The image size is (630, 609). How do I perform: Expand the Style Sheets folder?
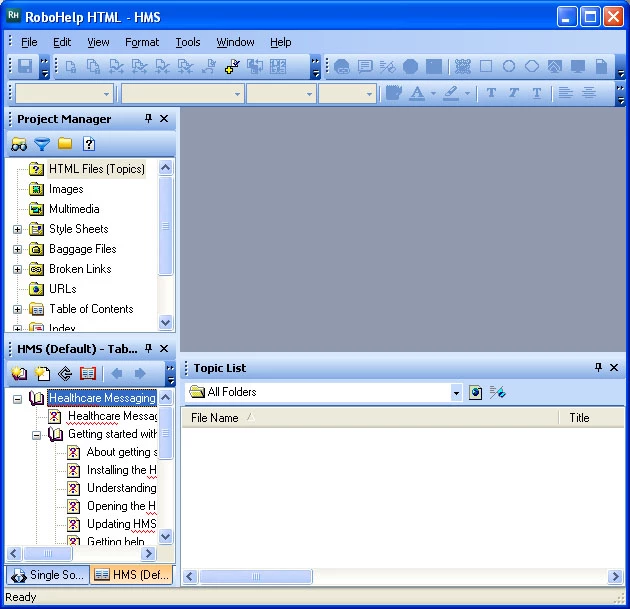coord(17,229)
